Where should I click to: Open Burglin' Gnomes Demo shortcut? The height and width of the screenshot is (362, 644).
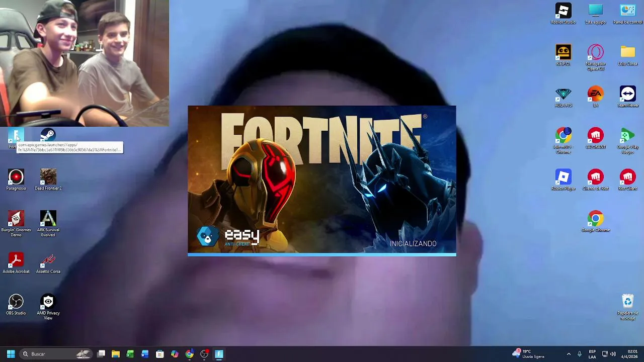(x=16, y=224)
